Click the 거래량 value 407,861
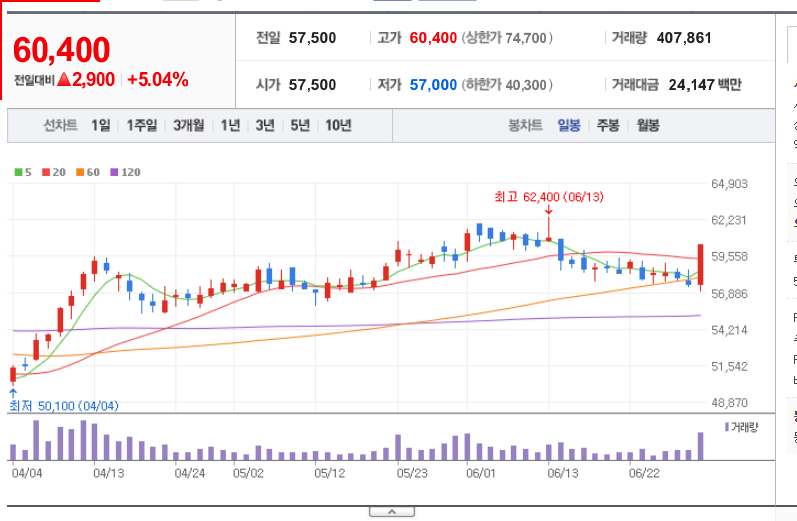Viewport: 797px width, 521px height. (684, 38)
